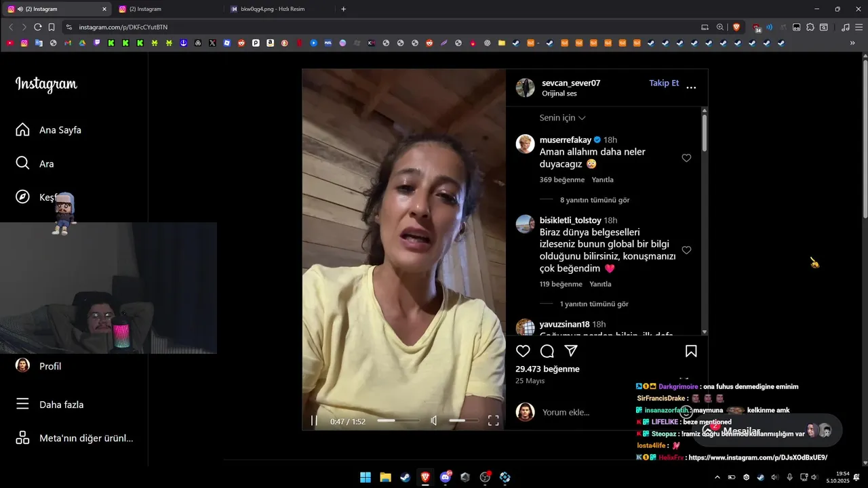This screenshot has width=868, height=488.
Task: Enter fullscreen video mode
Action: tap(494, 421)
